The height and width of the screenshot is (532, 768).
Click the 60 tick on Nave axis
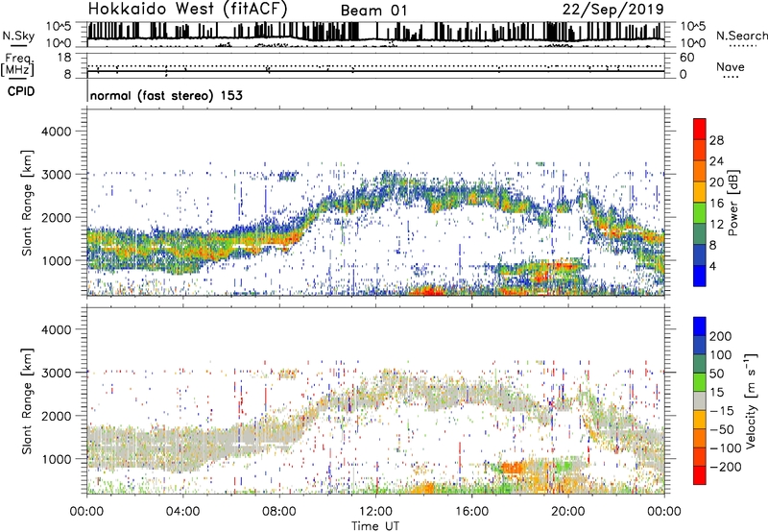686,58
